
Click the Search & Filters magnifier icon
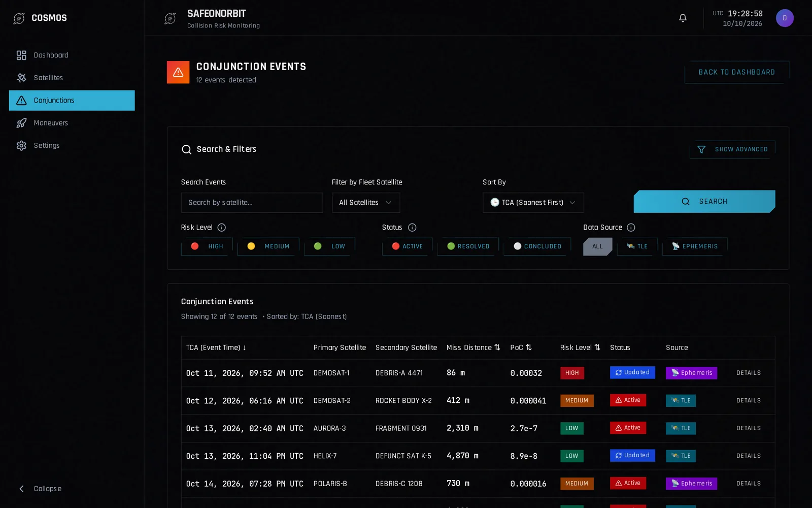pyautogui.click(x=186, y=149)
